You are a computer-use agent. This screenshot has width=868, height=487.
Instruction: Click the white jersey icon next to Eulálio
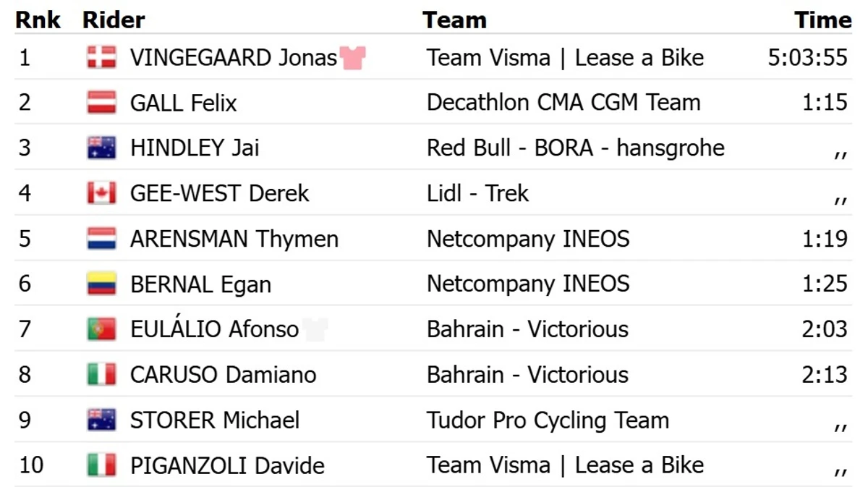(x=315, y=329)
